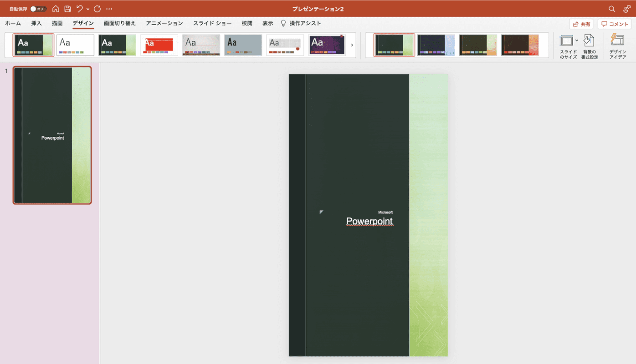Select slide 1 thumbnail in the panel

[52, 135]
